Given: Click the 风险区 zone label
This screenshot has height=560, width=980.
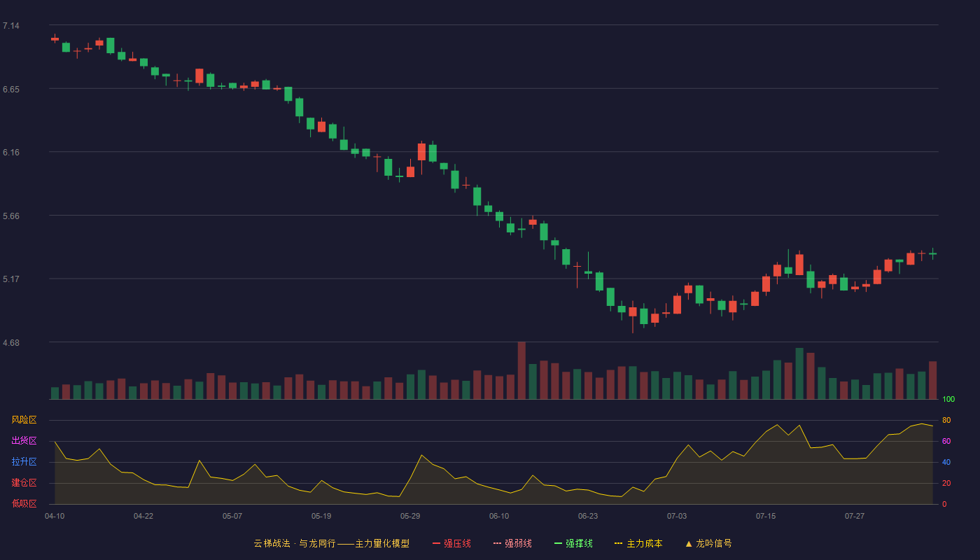Looking at the screenshot, I should click(x=24, y=420).
